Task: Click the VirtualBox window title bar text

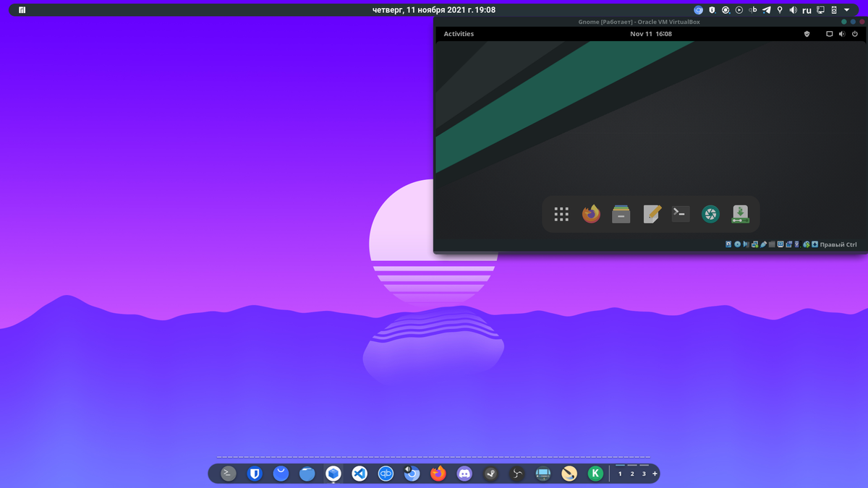Action: tap(639, 22)
